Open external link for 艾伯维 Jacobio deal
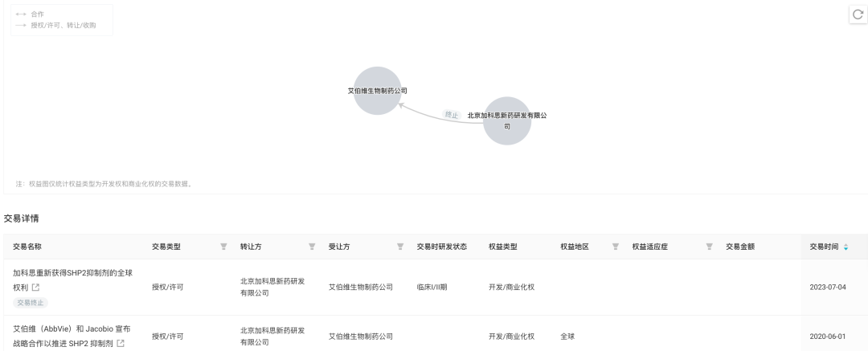The image size is (868, 351). (120, 343)
